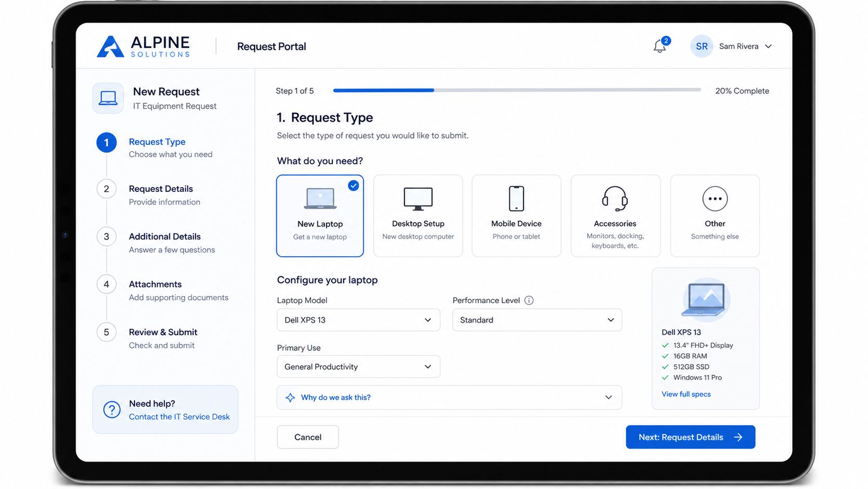Click the selected checkmark on New Laptop card
Viewport: 868px width, 489px height.
click(x=354, y=186)
